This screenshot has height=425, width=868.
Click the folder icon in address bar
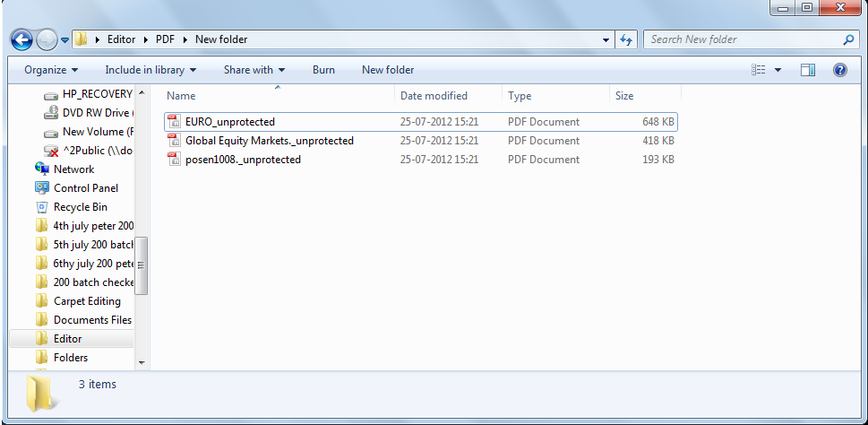[x=82, y=39]
